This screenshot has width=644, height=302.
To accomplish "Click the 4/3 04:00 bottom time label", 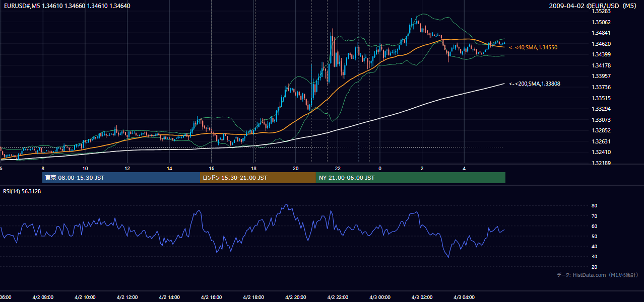I will (464, 297).
